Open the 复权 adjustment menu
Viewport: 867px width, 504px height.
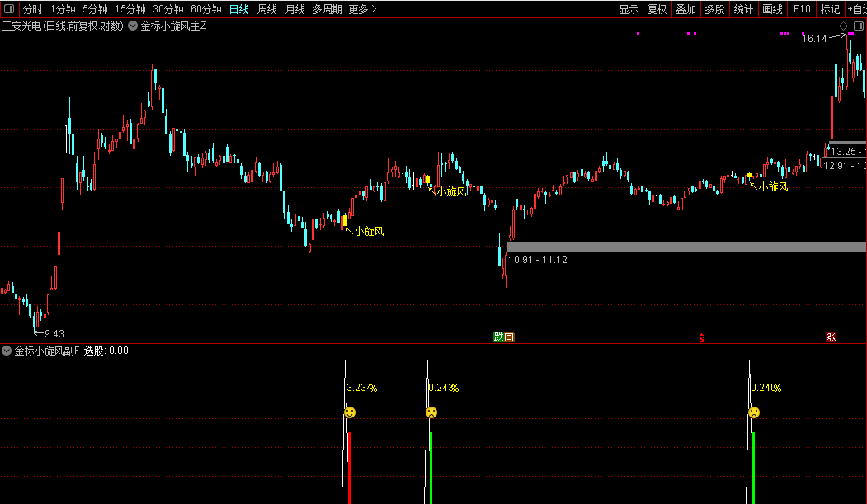(657, 9)
